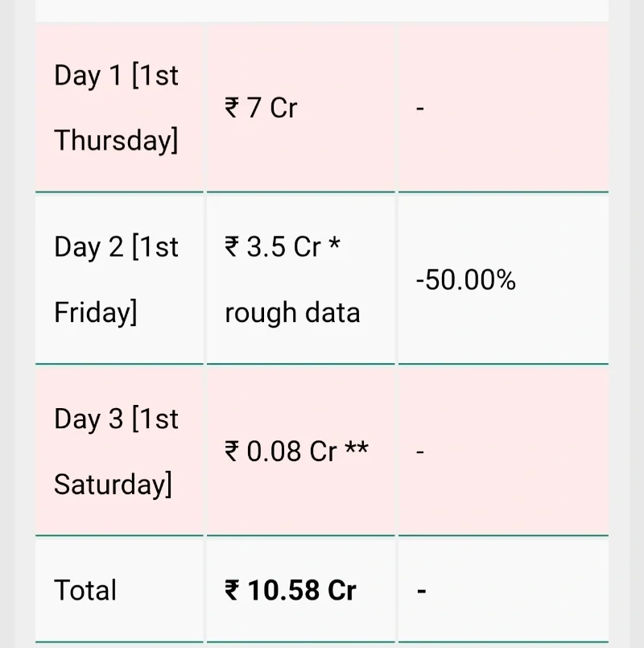
Task: Click the rupee symbol before 7 Cr
Action: pos(232,108)
